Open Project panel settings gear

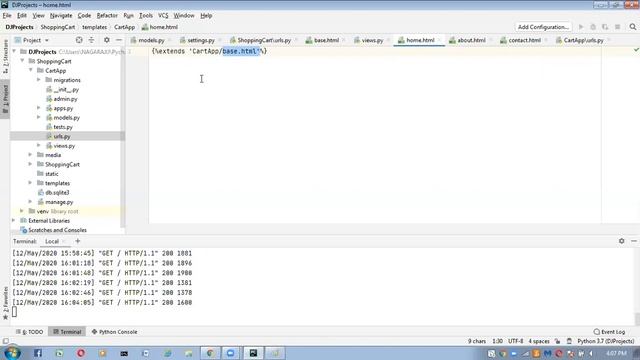pos(107,40)
